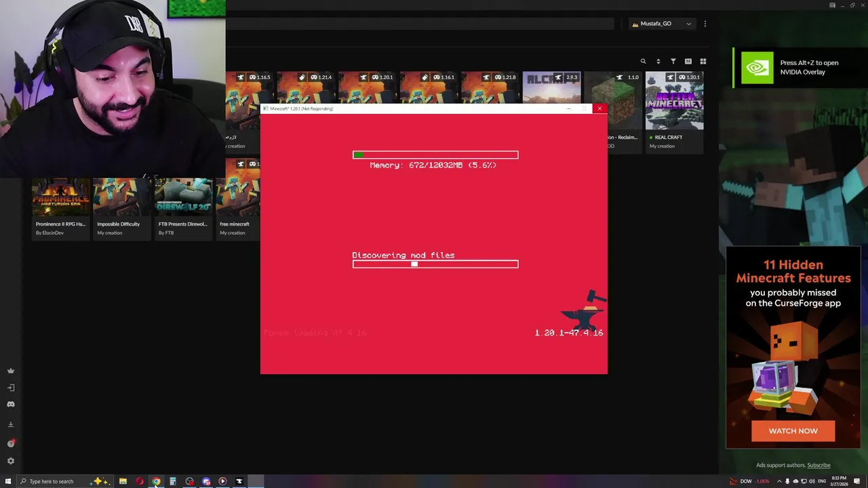Click the ENG language indicator
This screenshot has width=868, height=488.
(822, 481)
